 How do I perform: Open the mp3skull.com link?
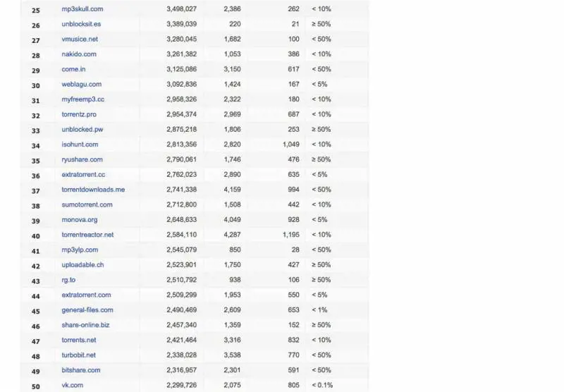[82, 9]
